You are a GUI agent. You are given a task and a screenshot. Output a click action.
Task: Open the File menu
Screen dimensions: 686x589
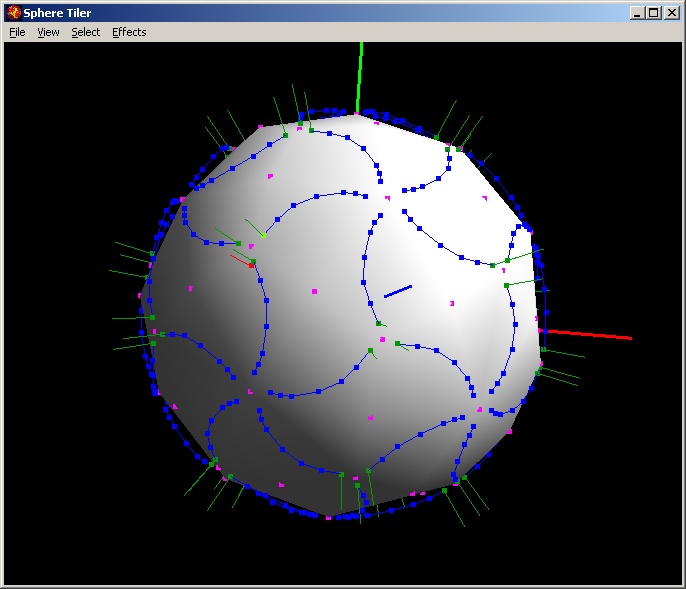click(17, 32)
